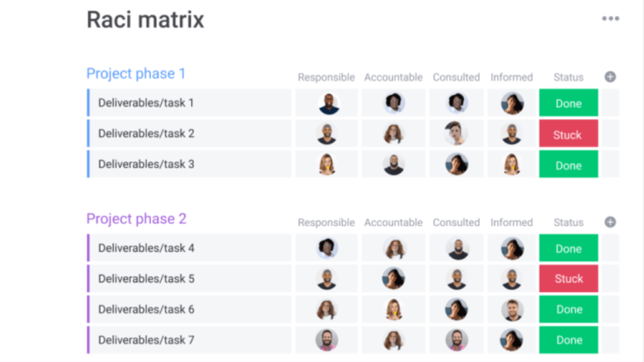The width and height of the screenshot is (644, 362).
Task: Click the Accountable column header in phase 1
Action: tap(393, 77)
